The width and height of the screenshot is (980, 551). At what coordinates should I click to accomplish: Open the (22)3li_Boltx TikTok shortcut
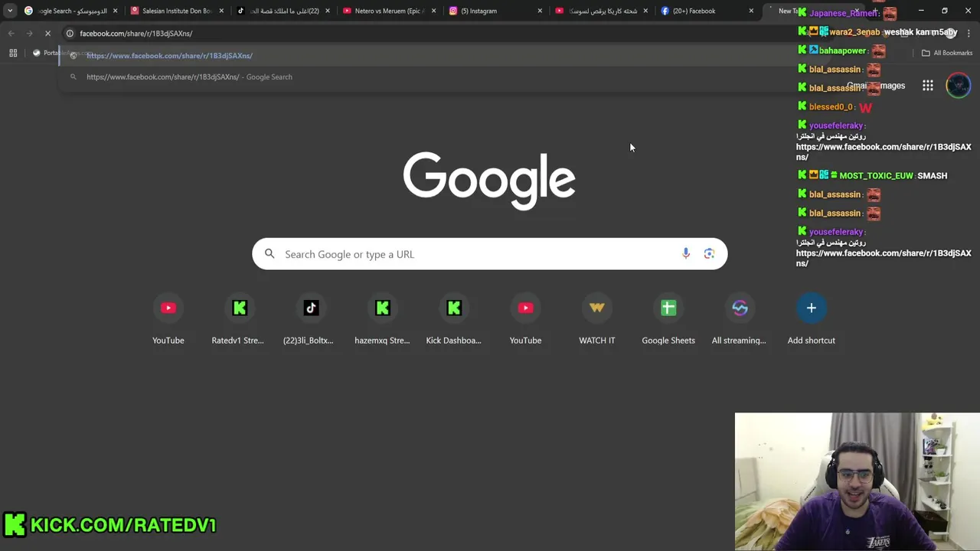[x=311, y=320]
